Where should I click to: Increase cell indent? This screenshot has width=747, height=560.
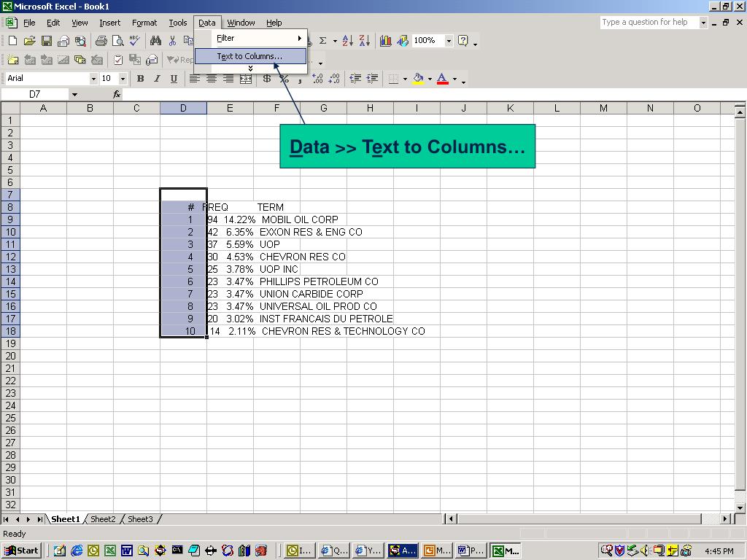point(372,79)
